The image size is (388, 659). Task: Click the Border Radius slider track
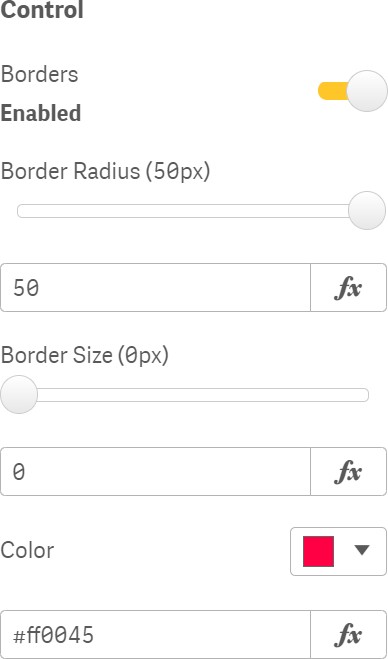183,211
